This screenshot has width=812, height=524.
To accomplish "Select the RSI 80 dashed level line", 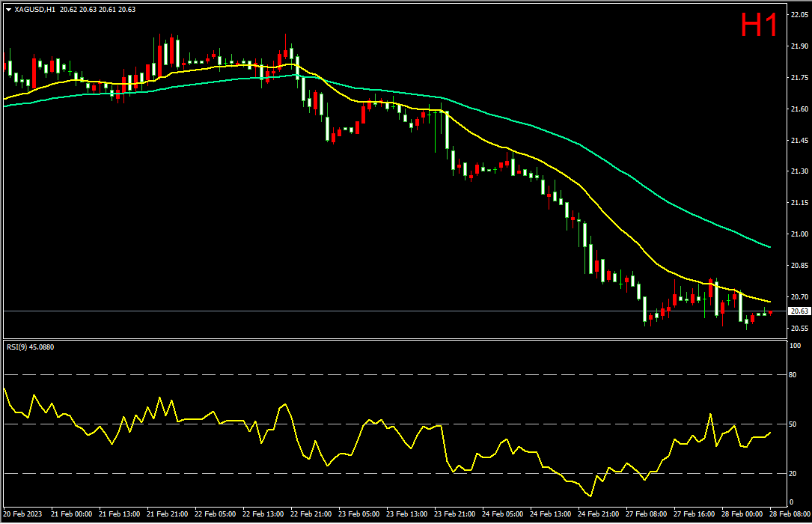I will 395,374.
